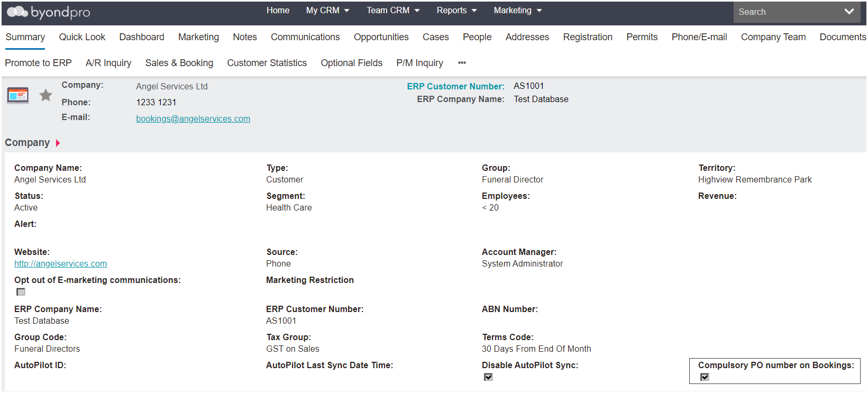The image size is (868, 393).
Task: Click the Type value Customer
Action: pos(285,180)
